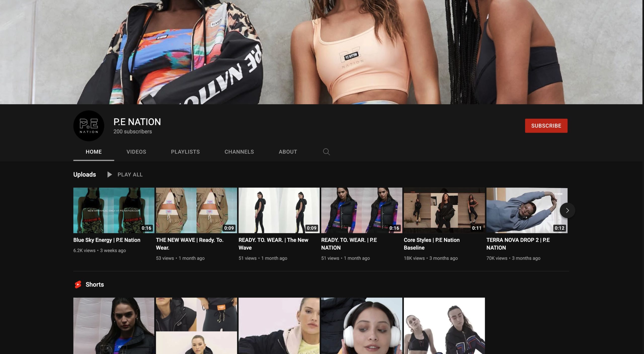Open second Short with collage of outfits
Image resolution: width=644 pixels, height=354 pixels.
tap(196, 326)
